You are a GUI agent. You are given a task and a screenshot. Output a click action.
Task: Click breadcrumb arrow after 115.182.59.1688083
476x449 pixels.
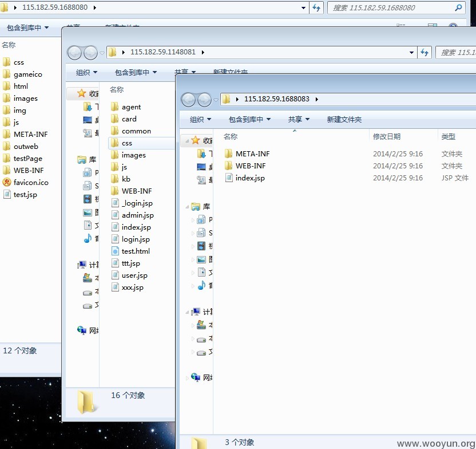[316, 99]
